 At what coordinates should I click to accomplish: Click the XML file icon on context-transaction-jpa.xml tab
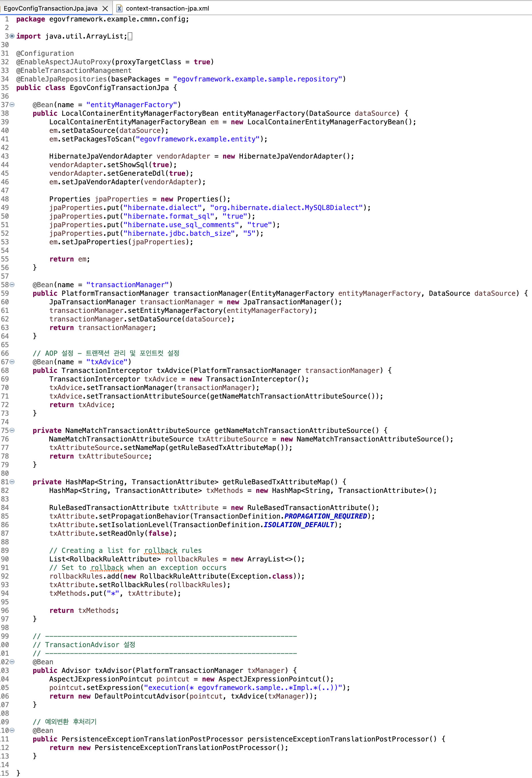pos(119,8)
